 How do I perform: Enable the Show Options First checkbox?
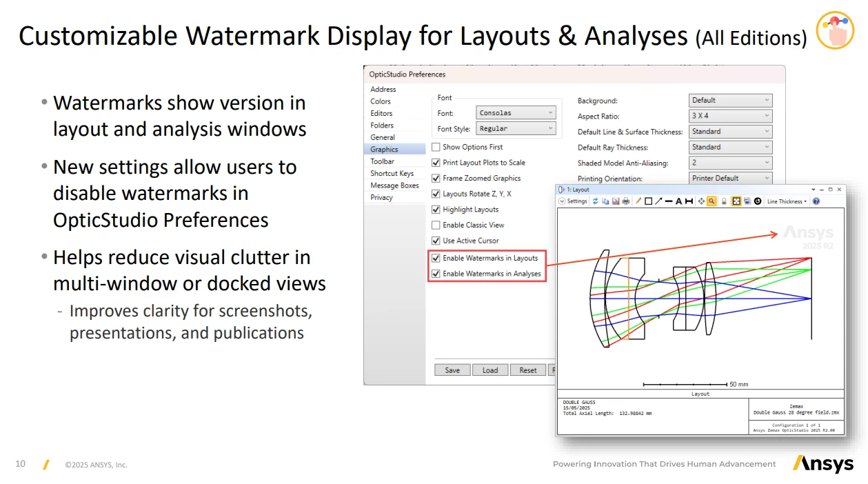436,147
